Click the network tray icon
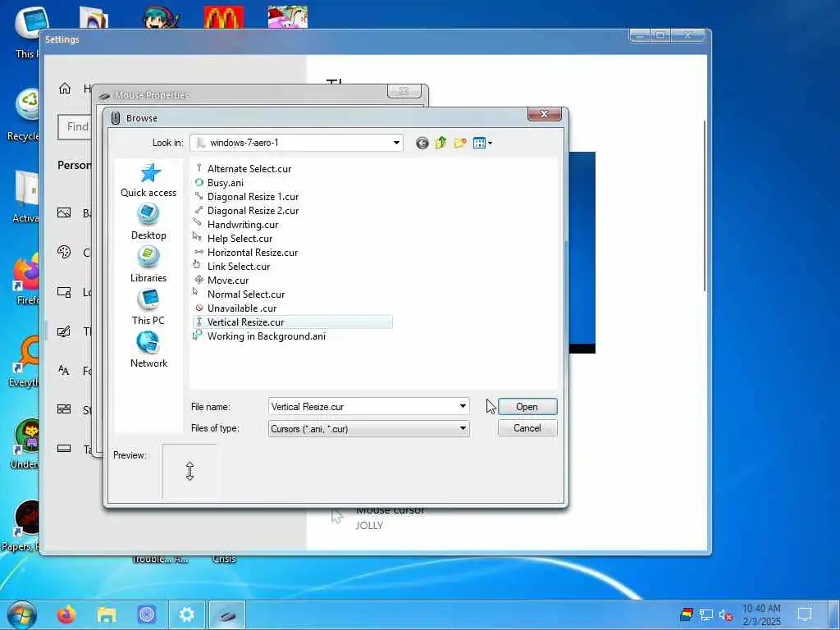 (x=706, y=615)
